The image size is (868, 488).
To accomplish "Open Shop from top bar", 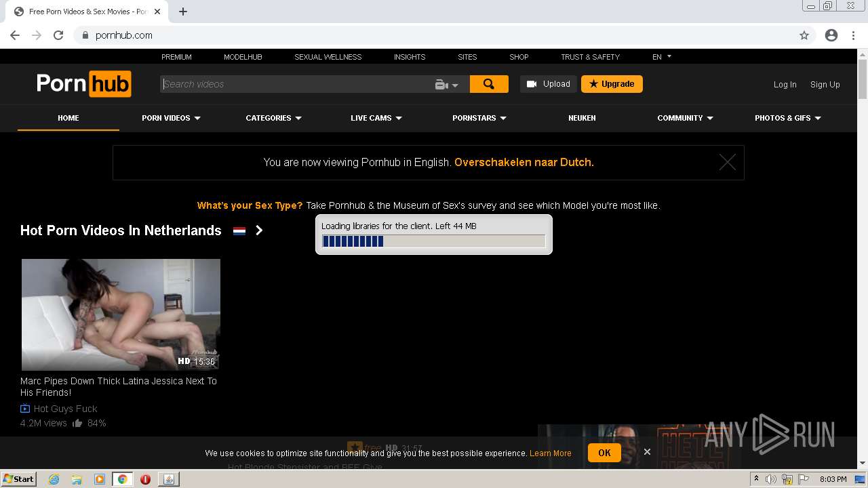I will [x=519, y=57].
